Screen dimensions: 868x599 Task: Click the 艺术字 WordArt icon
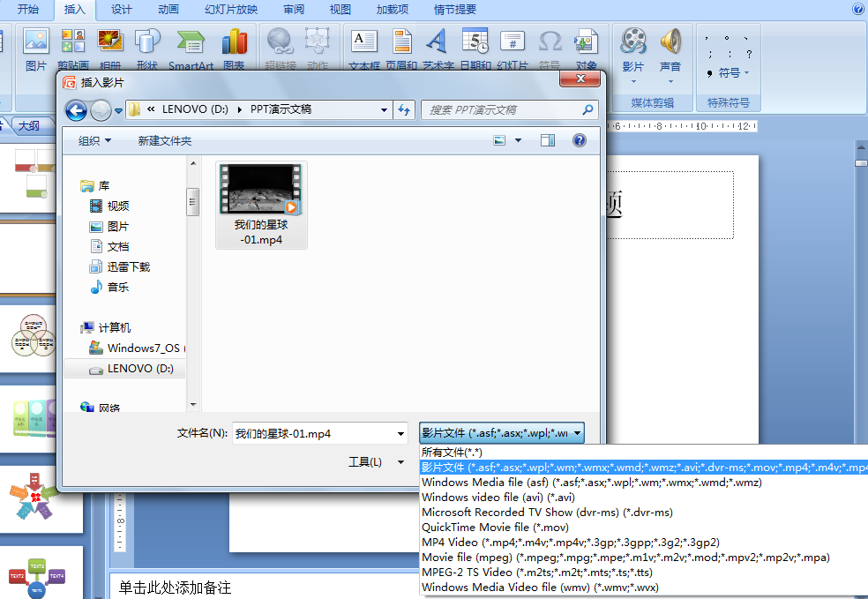click(438, 41)
